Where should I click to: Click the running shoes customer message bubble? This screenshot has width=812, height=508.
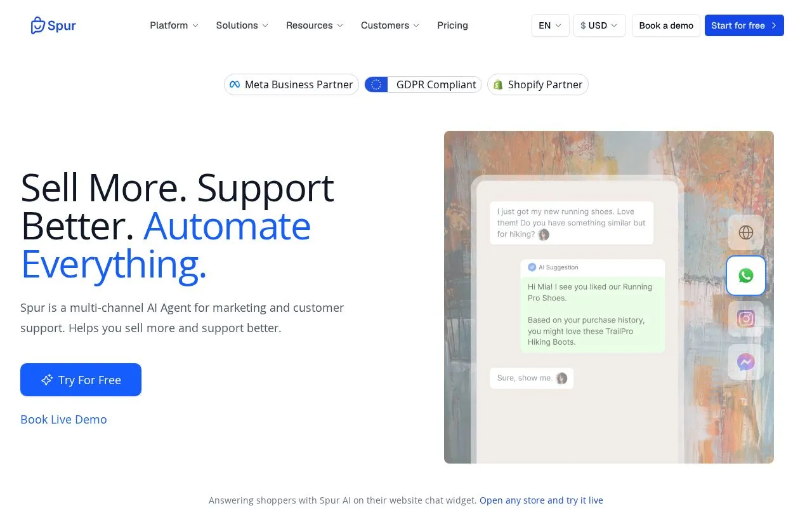[572, 223]
